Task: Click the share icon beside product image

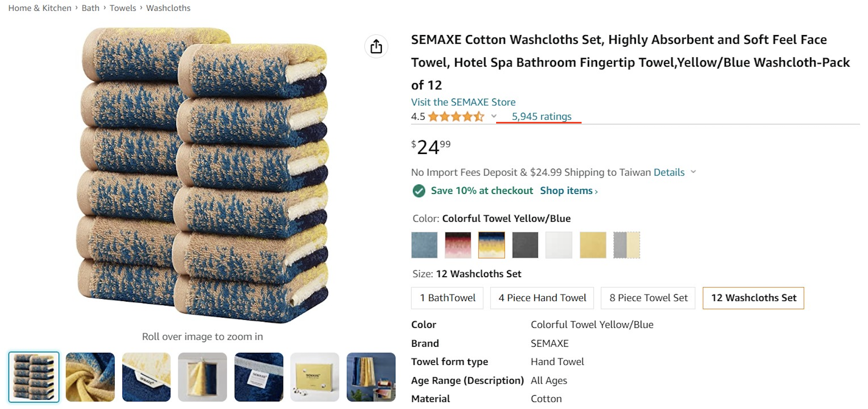Action: (376, 46)
